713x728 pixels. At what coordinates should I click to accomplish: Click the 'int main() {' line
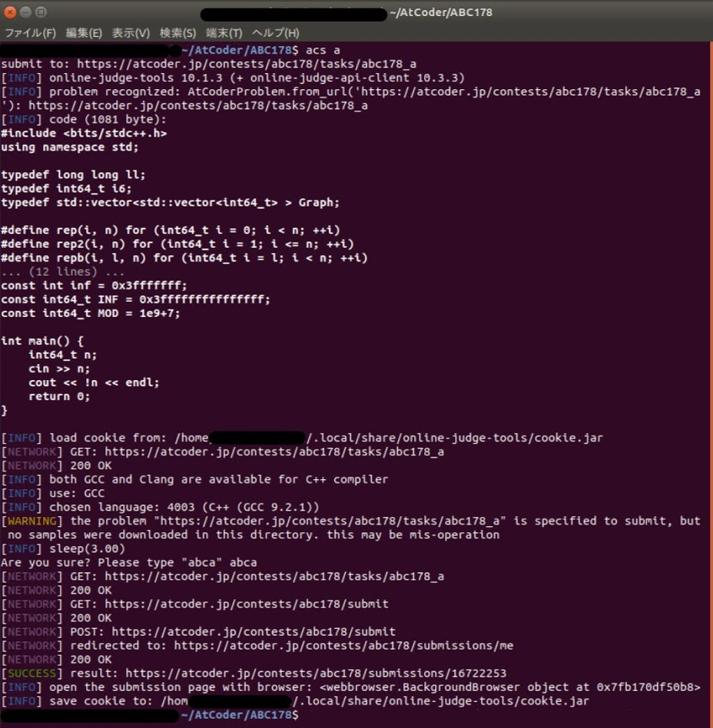coord(42,341)
